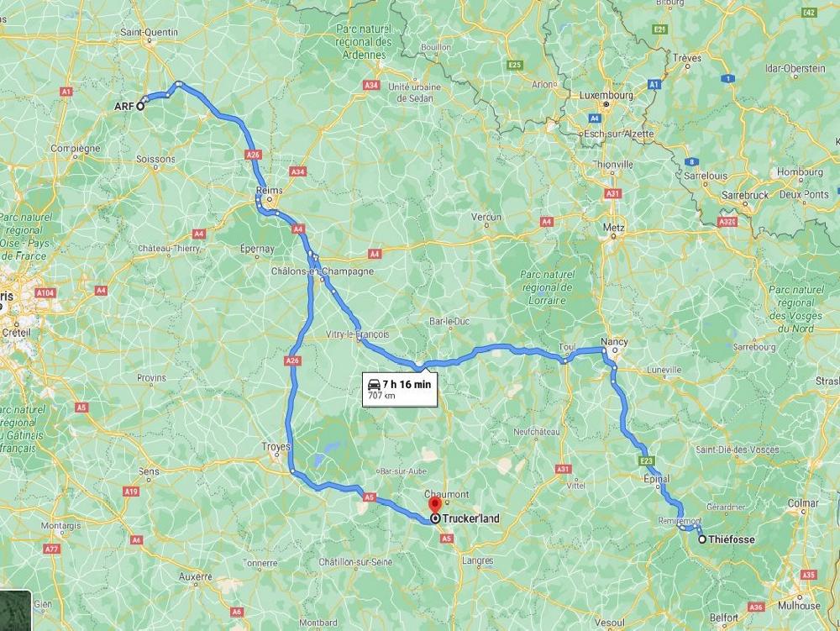Click the 7 h 16 min route info box
The image size is (840, 631).
(x=400, y=388)
